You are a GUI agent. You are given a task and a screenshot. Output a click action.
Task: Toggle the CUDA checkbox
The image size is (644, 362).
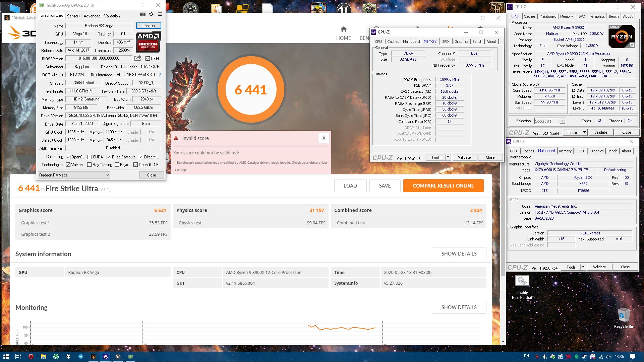click(x=90, y=157)
